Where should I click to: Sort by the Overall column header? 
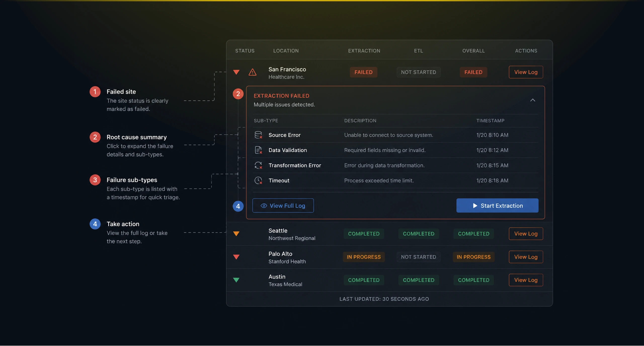pyautogui.click(x=473, y=51)
